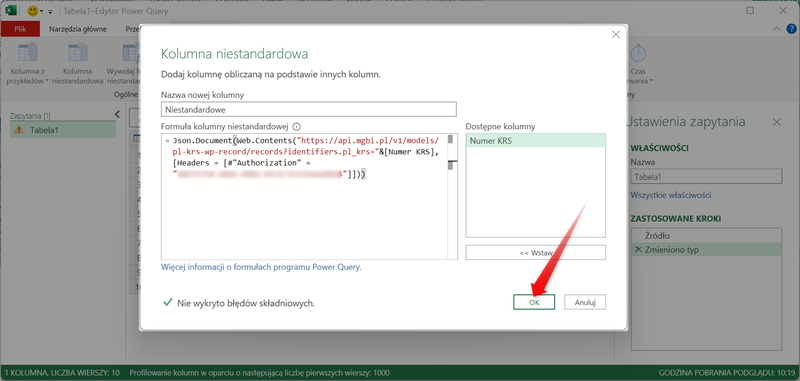Show info icon next to formula label

click(x=296, y=126)
